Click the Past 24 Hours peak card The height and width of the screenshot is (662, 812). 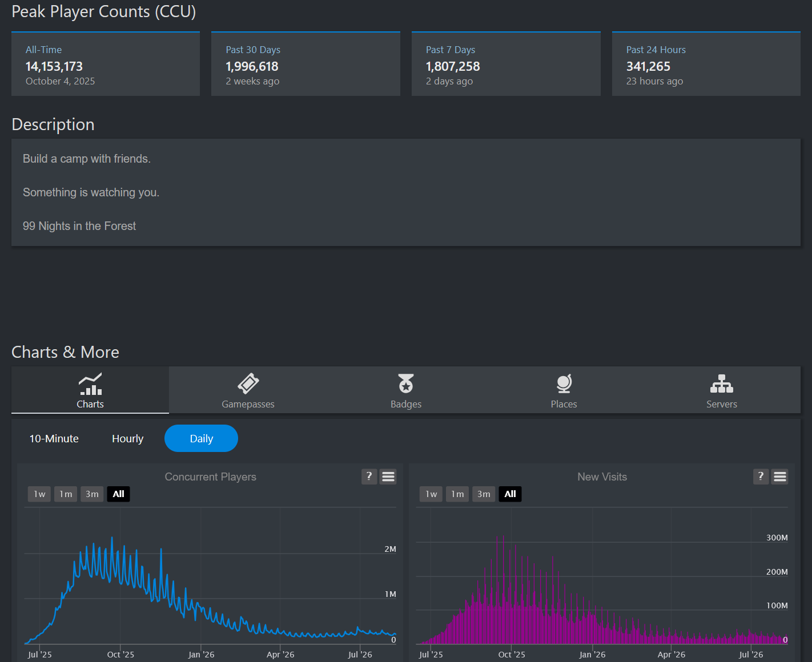(706, 64)
